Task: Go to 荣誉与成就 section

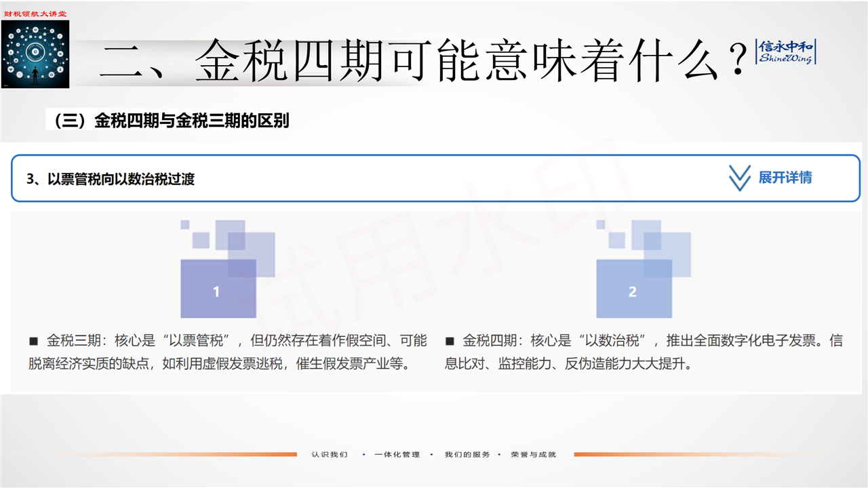Action: [534, 454]
